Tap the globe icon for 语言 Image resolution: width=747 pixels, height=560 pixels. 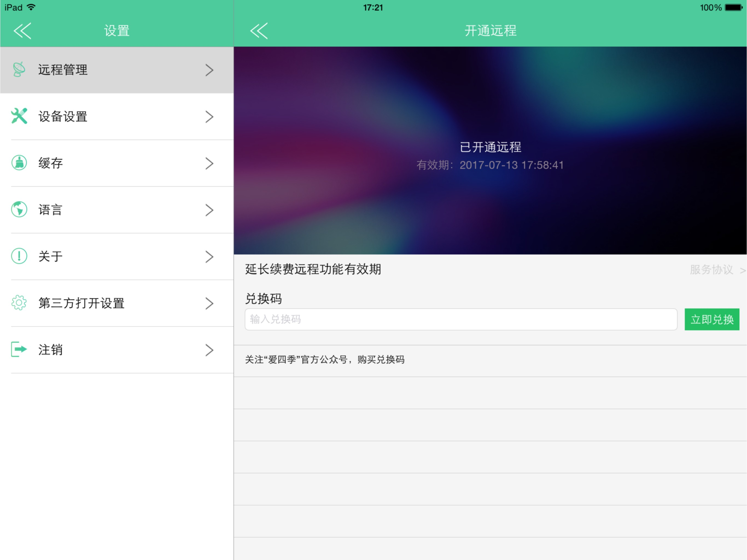[19, 209]
